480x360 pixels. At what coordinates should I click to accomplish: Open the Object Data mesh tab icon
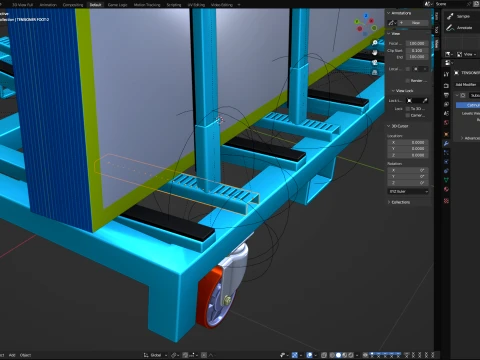[446, 180]
